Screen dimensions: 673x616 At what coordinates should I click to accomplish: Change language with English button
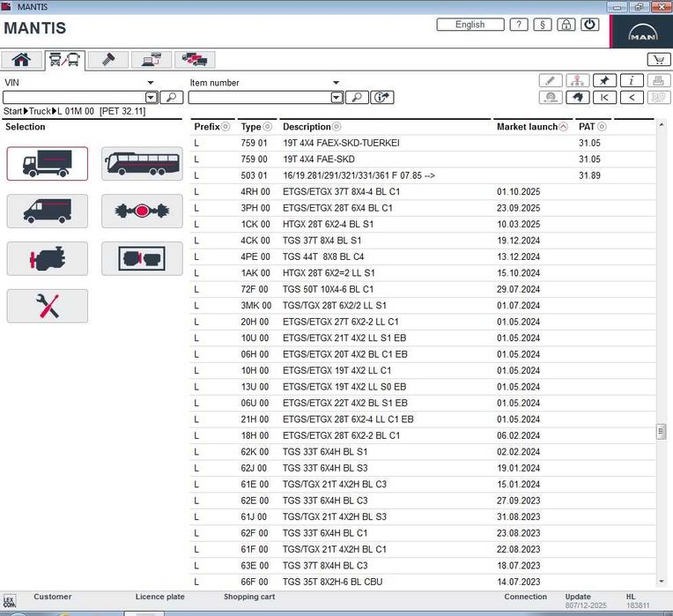(x=470, y=25)
